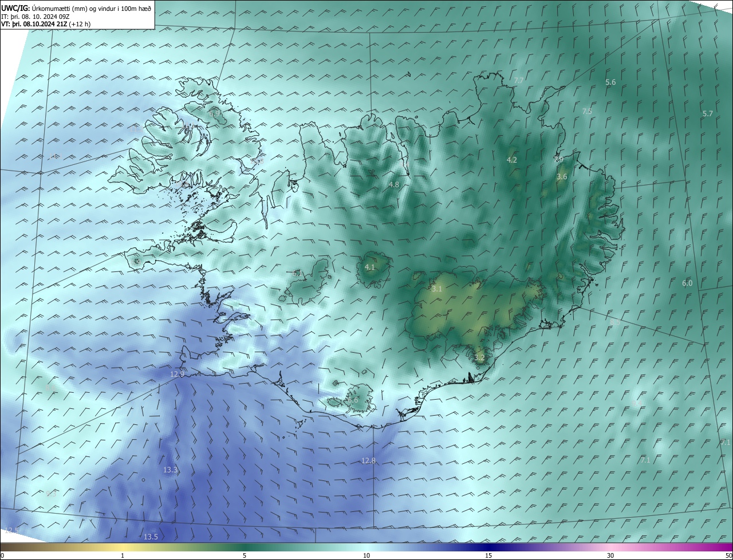Click the 3.2 value label on the map
The height and width of the screenshot is (560, 733).
480,358
